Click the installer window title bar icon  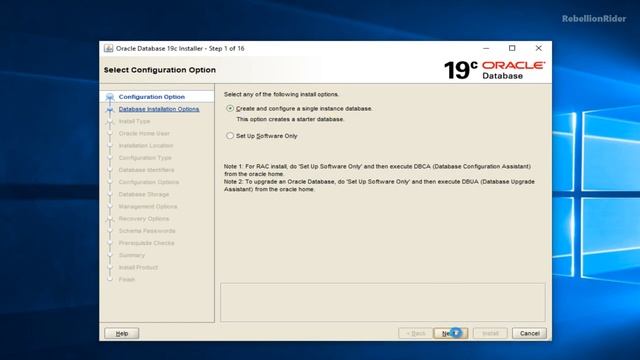tap(108, 48)
